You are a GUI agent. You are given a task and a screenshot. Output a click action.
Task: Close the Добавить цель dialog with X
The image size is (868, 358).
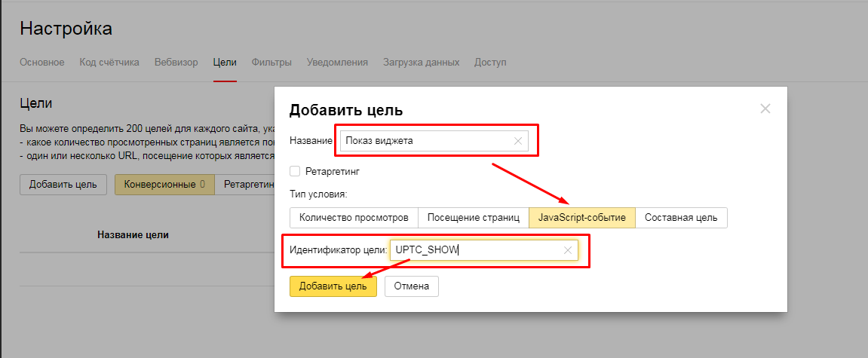pyautogui.click(x=765, y=109)
